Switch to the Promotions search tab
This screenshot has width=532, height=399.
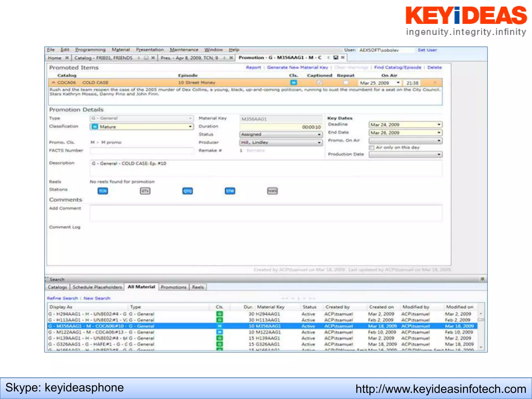(174, 287)
